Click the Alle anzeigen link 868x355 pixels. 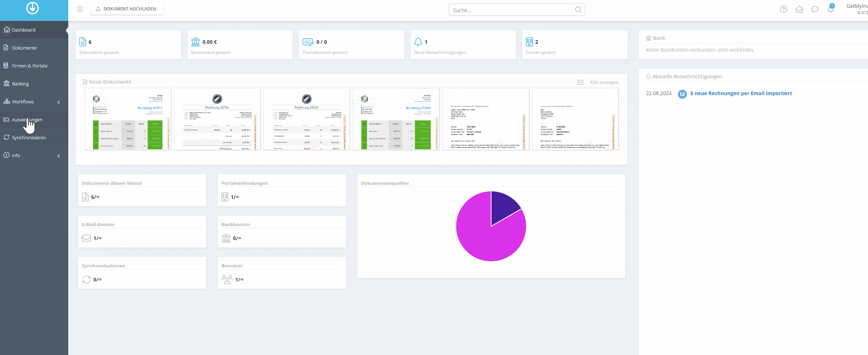604,82
